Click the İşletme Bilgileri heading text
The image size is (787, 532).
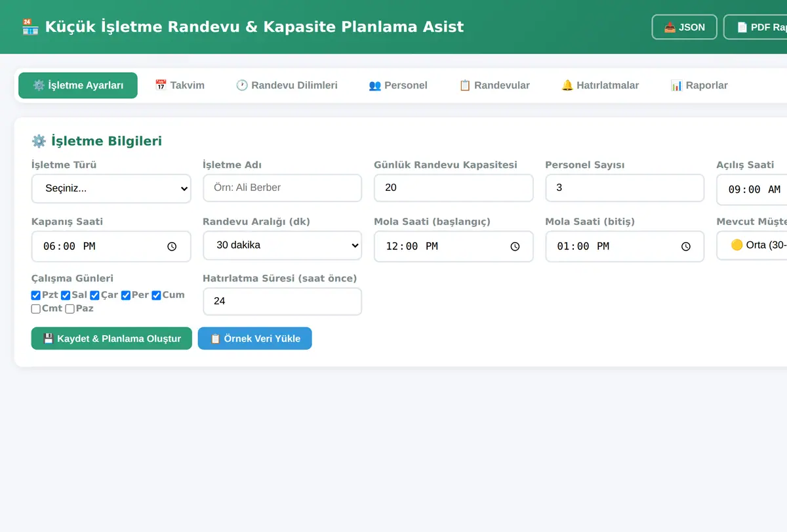coord(106,141)
